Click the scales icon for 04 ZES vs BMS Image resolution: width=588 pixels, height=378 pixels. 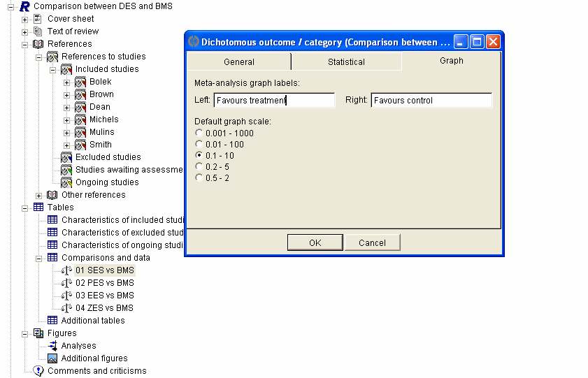pyautogui.click(x=66, y=308)
